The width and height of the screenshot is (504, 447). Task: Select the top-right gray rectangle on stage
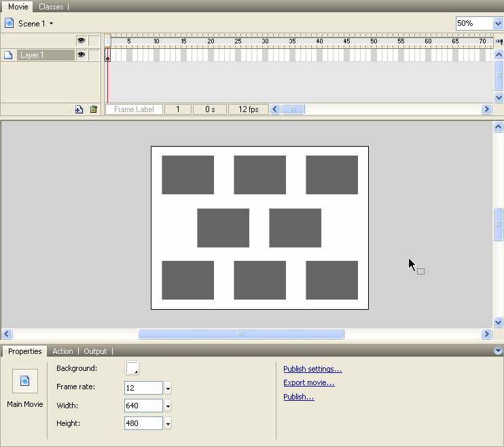(331, 175)
